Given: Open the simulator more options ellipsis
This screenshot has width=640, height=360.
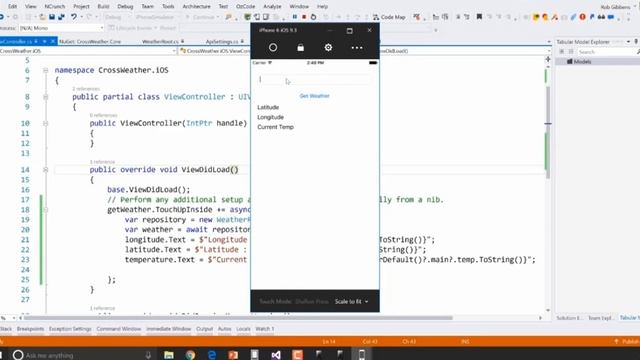Looking at the screenshot, I should (357, 48).
